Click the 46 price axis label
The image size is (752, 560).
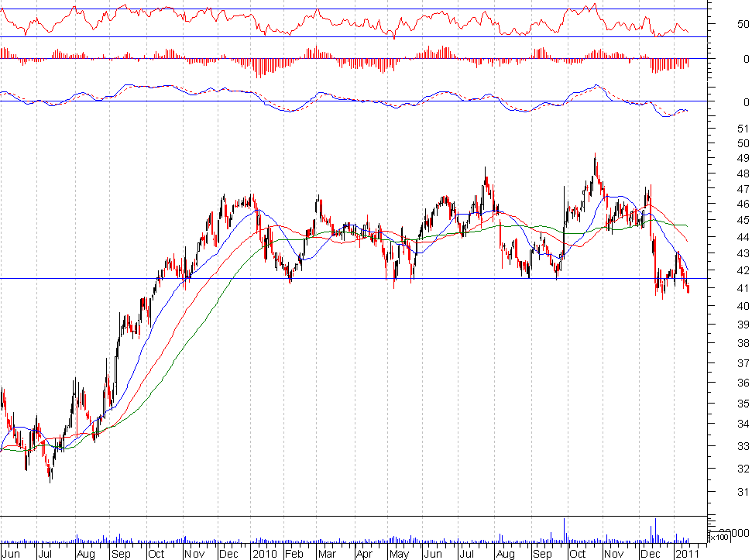(743, 204)
